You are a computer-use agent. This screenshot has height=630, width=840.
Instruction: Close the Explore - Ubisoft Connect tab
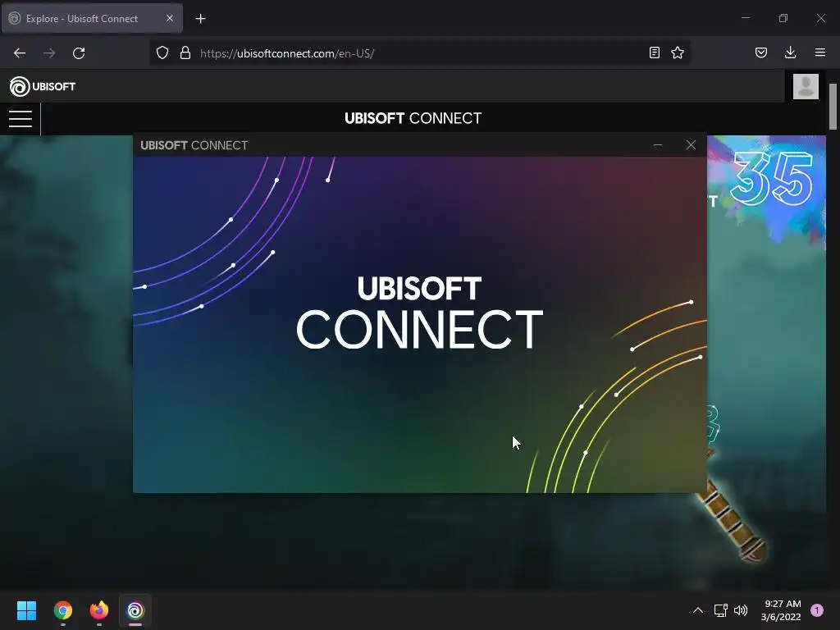click(x=170, y=18)
